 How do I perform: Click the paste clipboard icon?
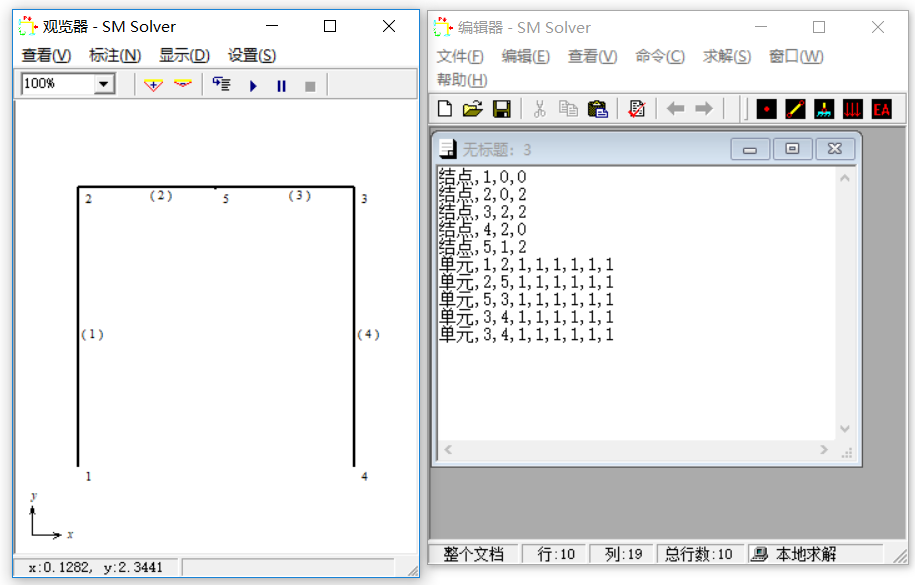(x=597, y=109)
